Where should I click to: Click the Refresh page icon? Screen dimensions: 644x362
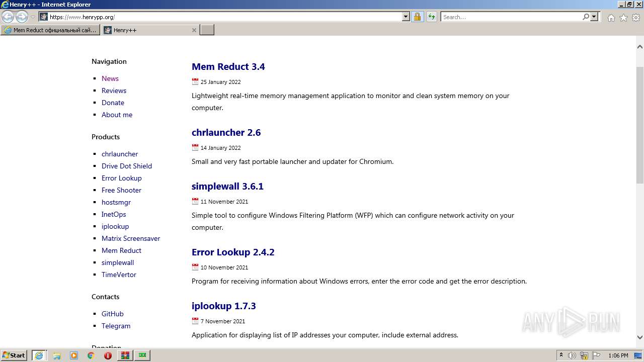pos(431,17)
